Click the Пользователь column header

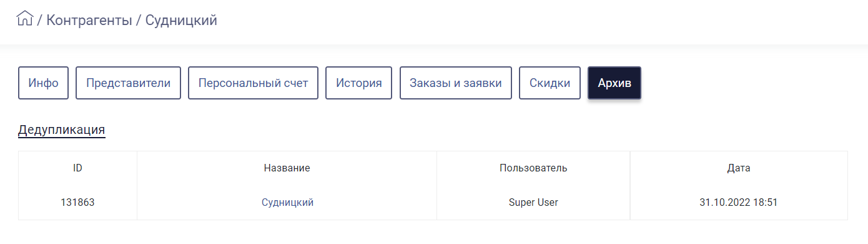coord(533,168)
